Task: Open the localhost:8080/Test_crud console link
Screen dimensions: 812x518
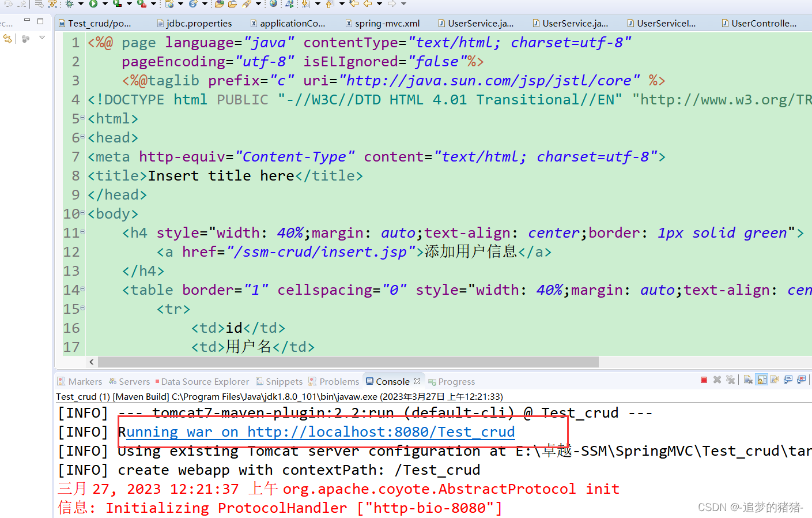Action: point(381,431)
